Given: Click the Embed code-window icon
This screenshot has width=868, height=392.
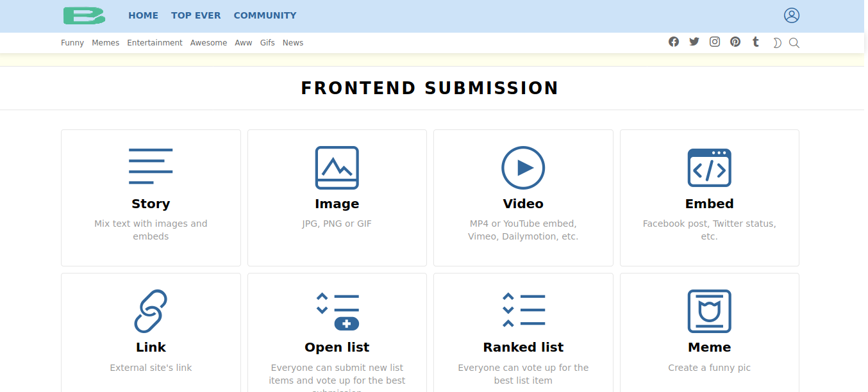Looking at the screenshot, I should (x=710, y=168).
